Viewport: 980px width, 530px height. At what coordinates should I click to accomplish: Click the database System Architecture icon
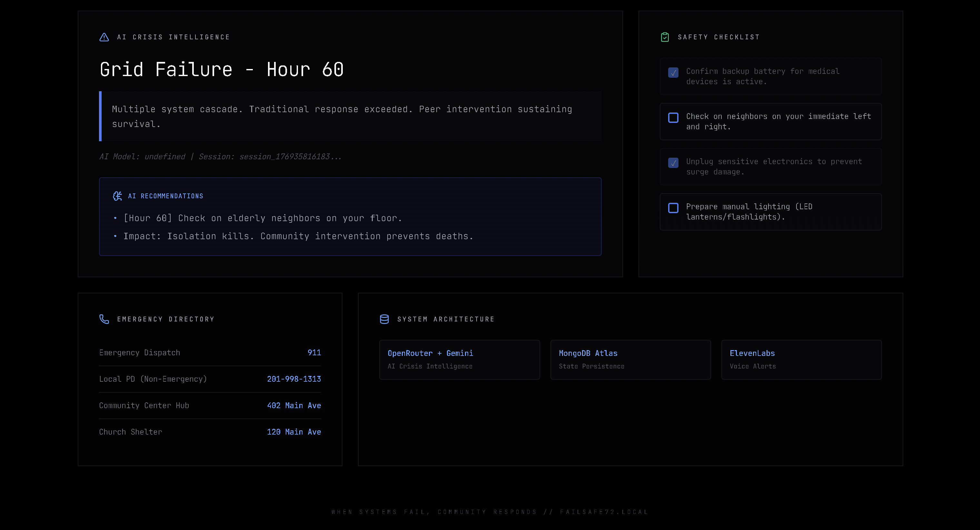384,319
